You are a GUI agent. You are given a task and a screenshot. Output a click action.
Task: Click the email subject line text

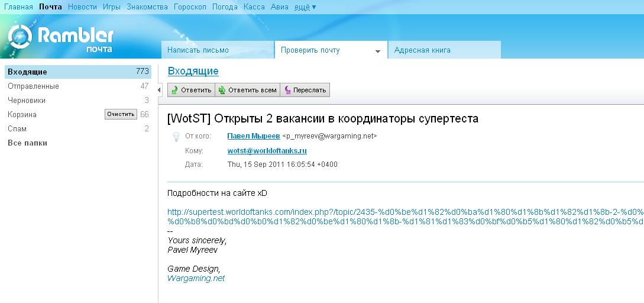tap(323, 119)
